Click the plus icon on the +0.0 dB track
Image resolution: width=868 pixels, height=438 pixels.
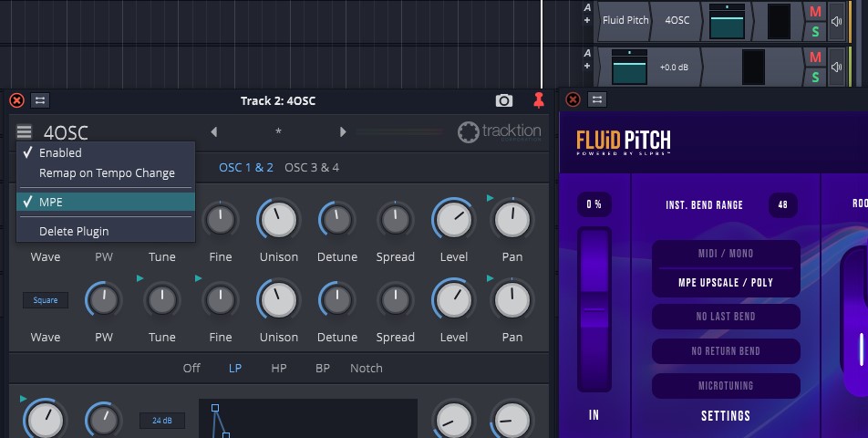tap(587, 66)
